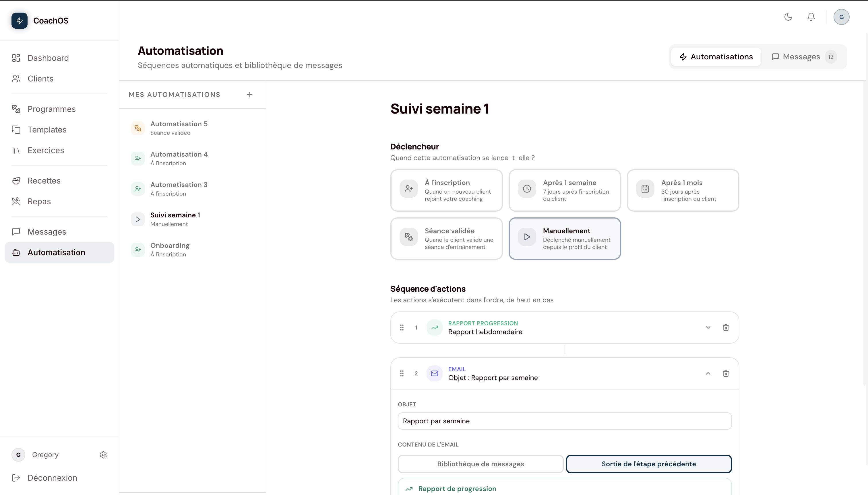Click the Objet input field
The width and height of the screenshot is (868, 495).
565,421
